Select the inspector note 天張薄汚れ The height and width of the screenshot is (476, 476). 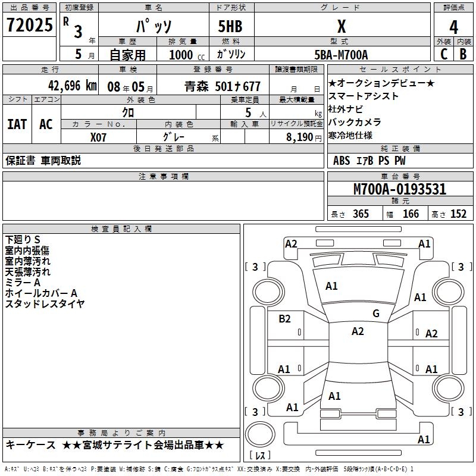[x=27, y=272]
